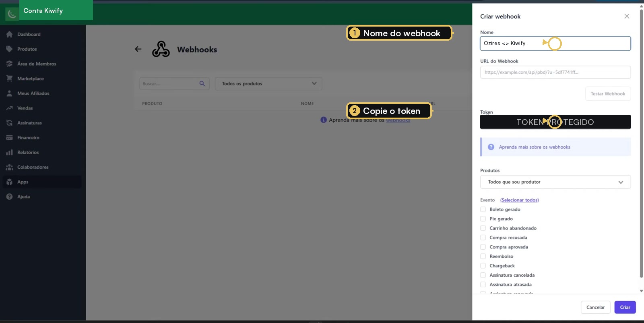The image size is (644, 323).
Task: Click the Buscar search field
Action: click(x=174, y=83)
